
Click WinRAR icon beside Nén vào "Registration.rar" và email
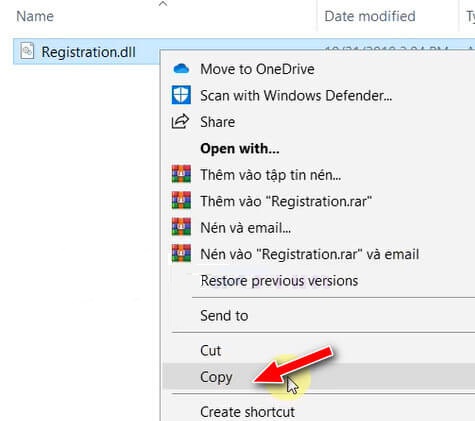pyautogui.click(x=181, y=253)
